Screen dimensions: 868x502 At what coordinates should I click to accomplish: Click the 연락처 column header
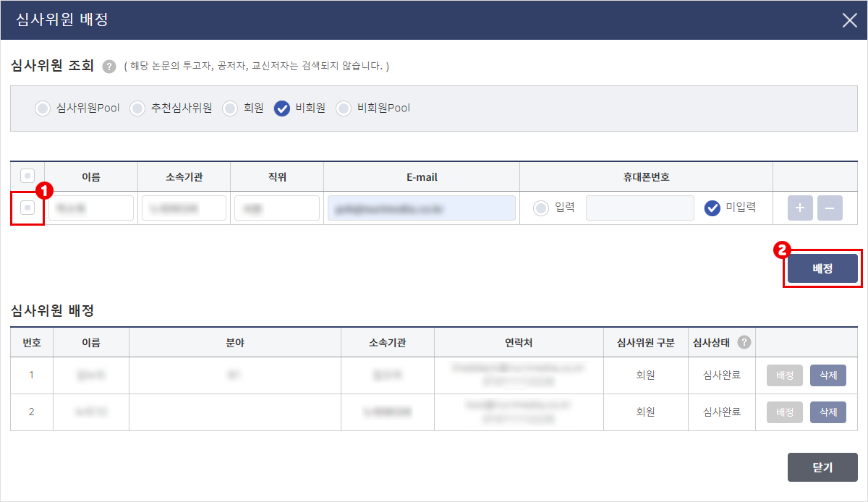[x=519, y=342]
